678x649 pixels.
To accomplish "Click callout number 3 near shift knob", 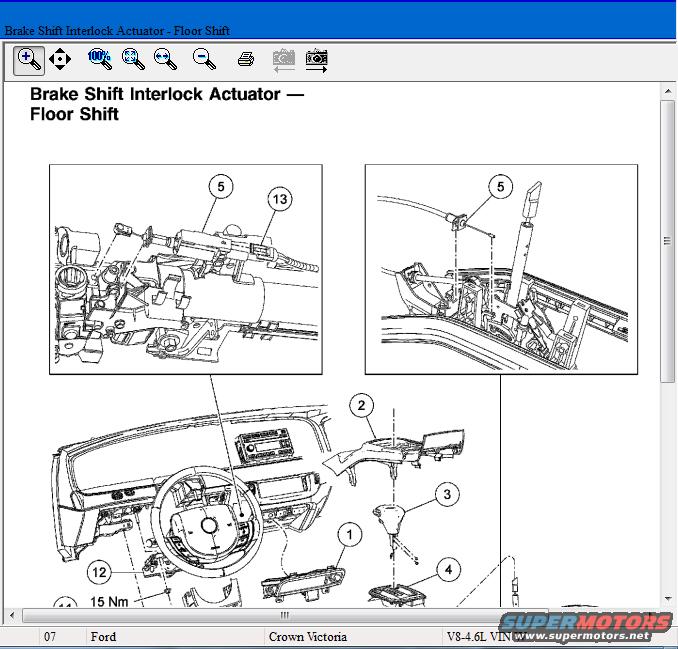I will coord(447,494).
